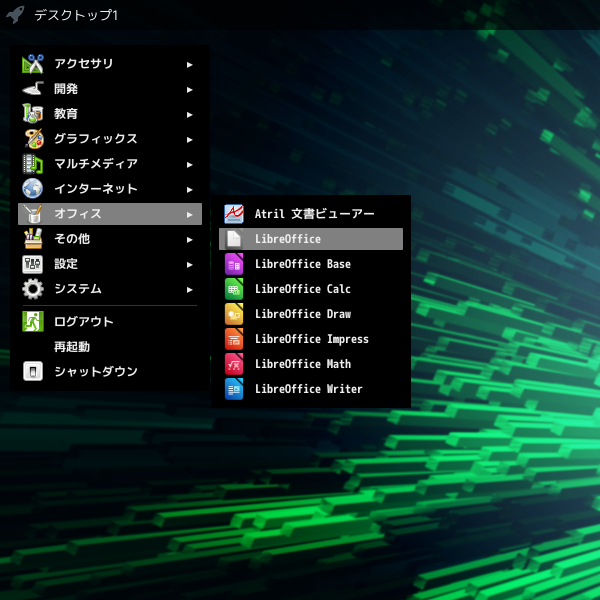Click the red LibreOffice Math icon
Image resolution: width=600 pixels, height=600 pixels.
pyautogui.click(x=234, y=364)
